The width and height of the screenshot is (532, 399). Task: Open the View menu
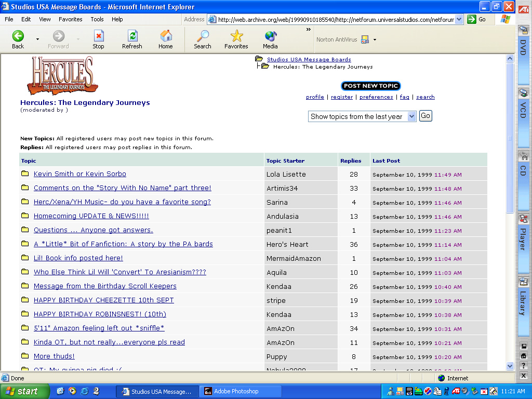click(x=45, y=19)
